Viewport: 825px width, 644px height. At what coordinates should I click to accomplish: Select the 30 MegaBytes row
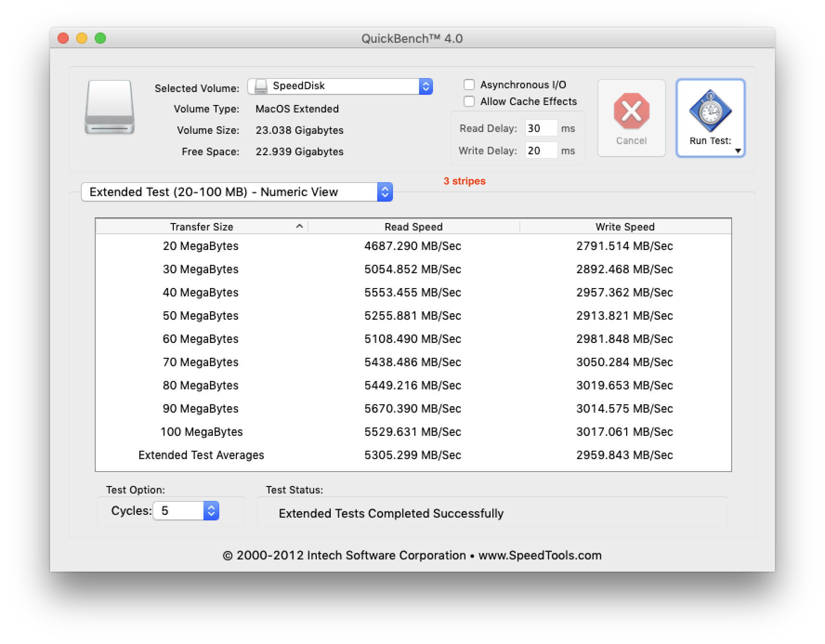coord(413,269)
